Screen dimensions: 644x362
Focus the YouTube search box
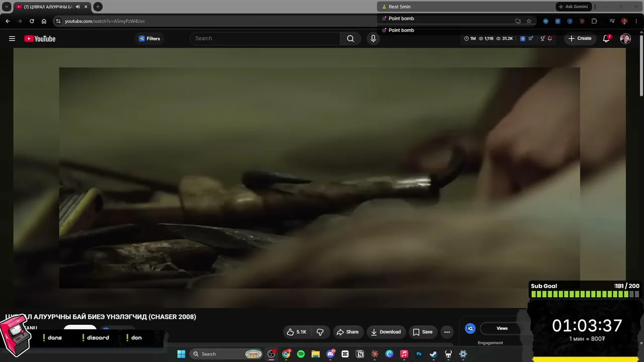point(265,39)
